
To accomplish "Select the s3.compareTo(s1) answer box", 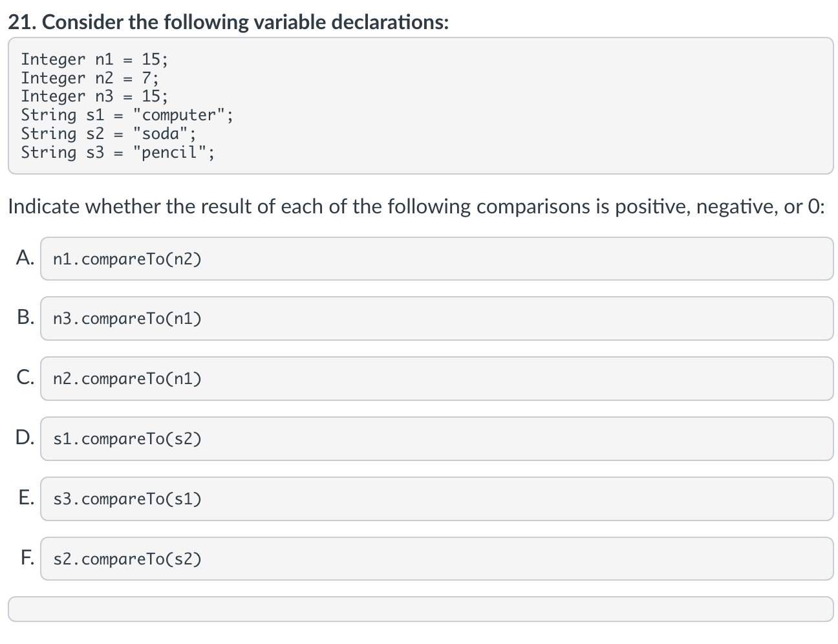I will coord(436,499).
